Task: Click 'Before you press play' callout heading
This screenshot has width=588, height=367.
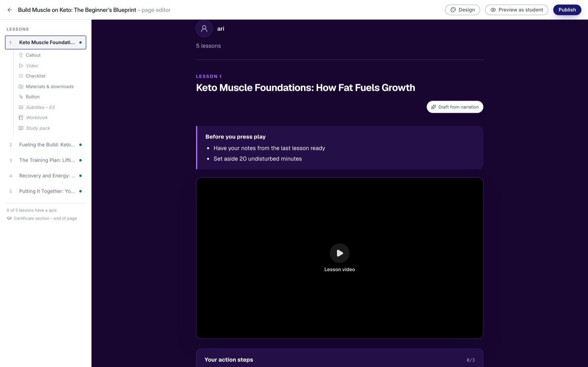Action: pyautogui.click(x=236, y=137)
